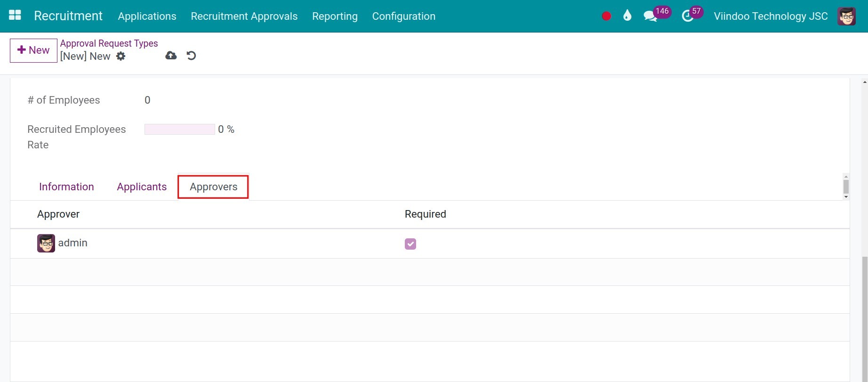This screenshot has height=382, width=868.
Task: Go to Approval Request Types breadcrumb
Action: click(x=109, y=43)
